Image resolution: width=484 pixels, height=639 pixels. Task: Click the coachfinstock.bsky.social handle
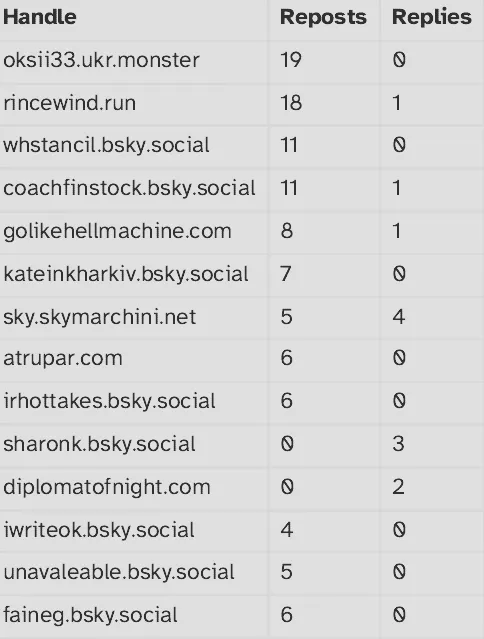click(129, 188)
